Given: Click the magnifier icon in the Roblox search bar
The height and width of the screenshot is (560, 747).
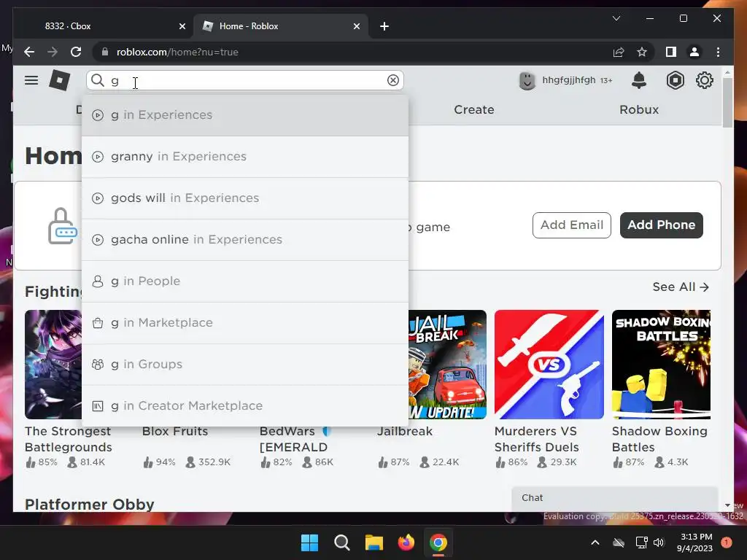Looking at the screenshot, I should tap(98, 80).
